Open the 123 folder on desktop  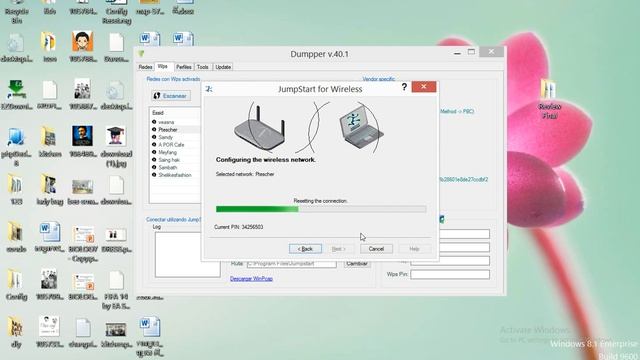[x=16, y=189]
